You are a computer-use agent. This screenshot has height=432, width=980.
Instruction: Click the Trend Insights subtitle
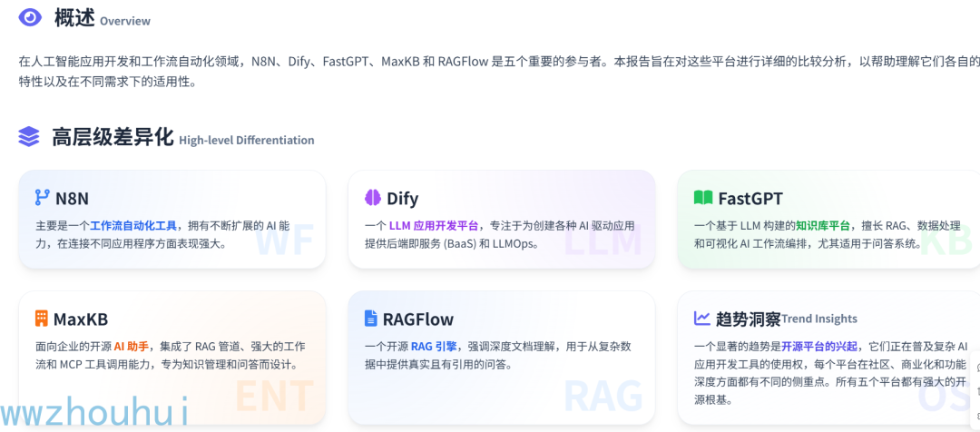pos(819,319)
